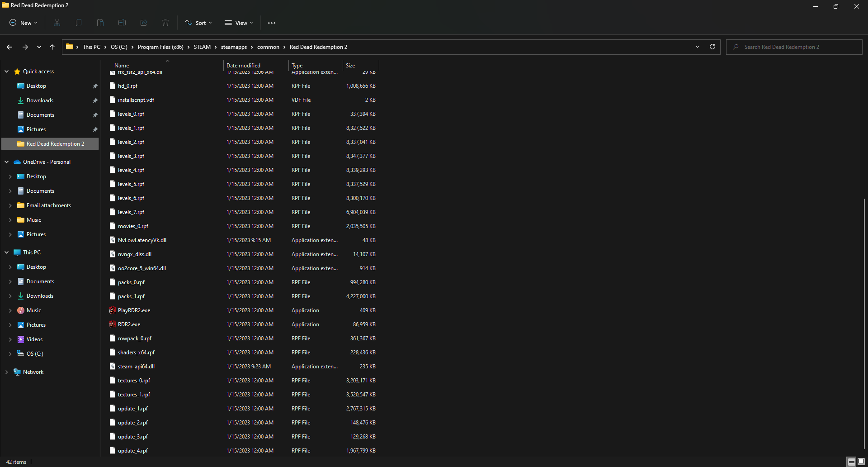Open the Sort dropdown menu
Screen dimensions: 868x467
coord(198,23)
